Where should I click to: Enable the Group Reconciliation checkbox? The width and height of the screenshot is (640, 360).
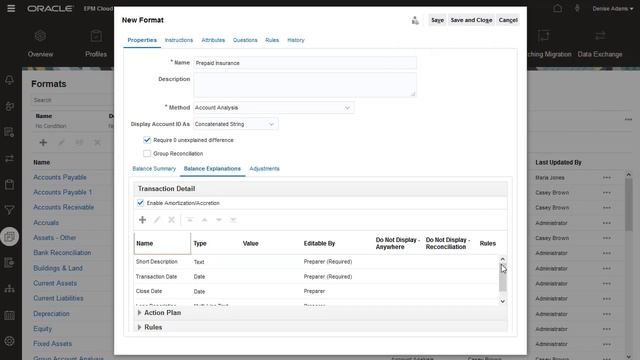pos(147,153)
